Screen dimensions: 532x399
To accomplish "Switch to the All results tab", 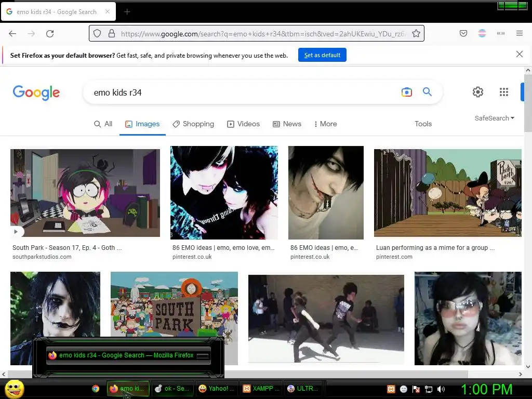I will point(103,124).
